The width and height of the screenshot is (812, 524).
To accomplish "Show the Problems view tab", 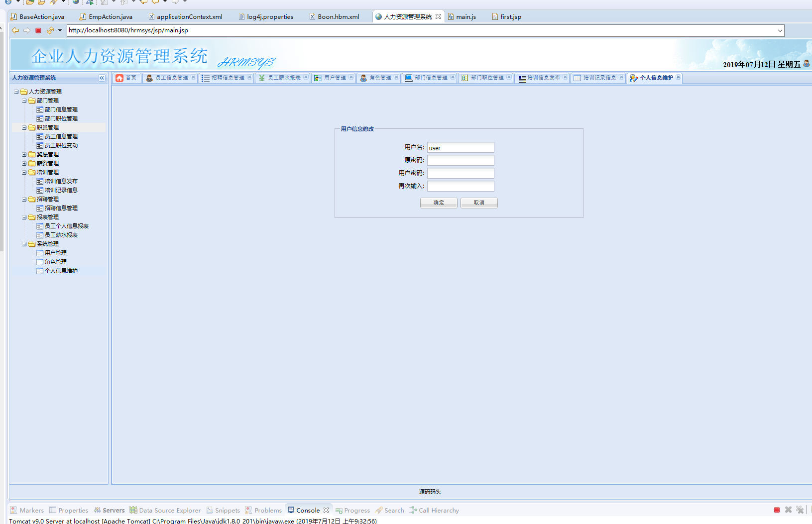I will (x=263, y=510).
